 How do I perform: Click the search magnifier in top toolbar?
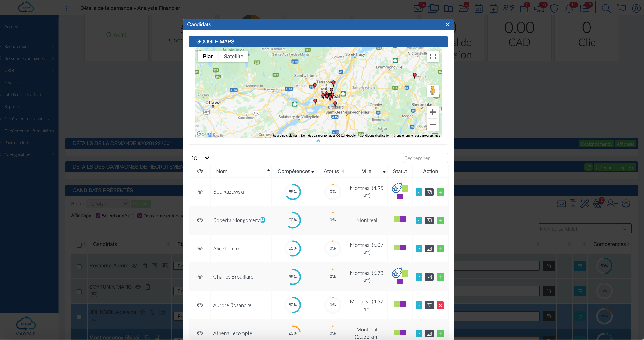pos(606,9)
